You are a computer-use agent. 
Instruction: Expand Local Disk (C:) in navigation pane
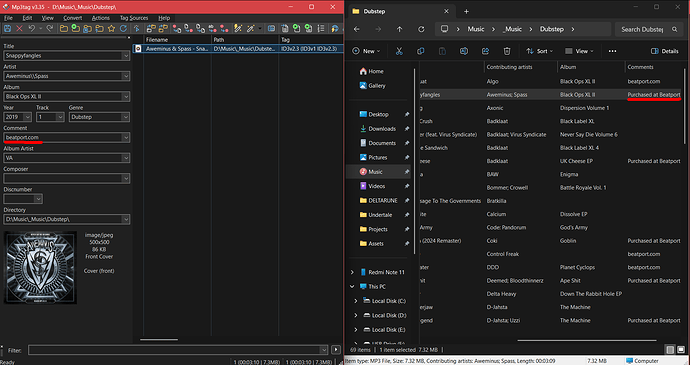[x=356, y=301]
